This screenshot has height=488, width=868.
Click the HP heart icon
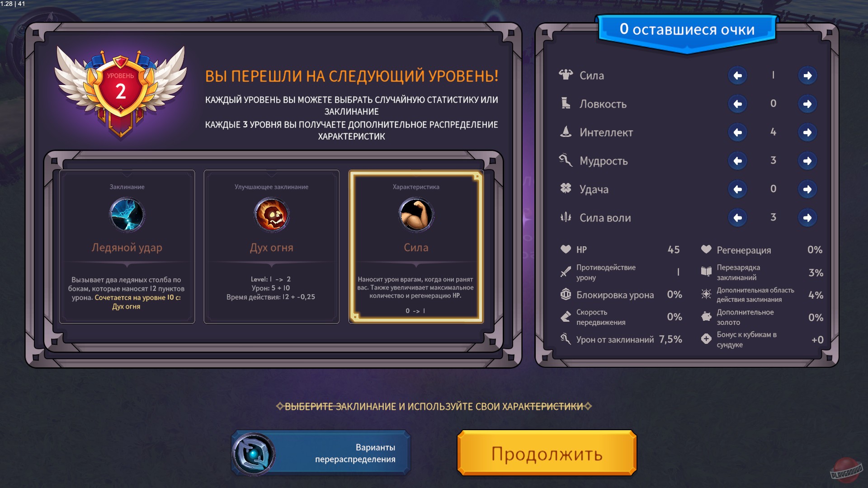(566, 249)
